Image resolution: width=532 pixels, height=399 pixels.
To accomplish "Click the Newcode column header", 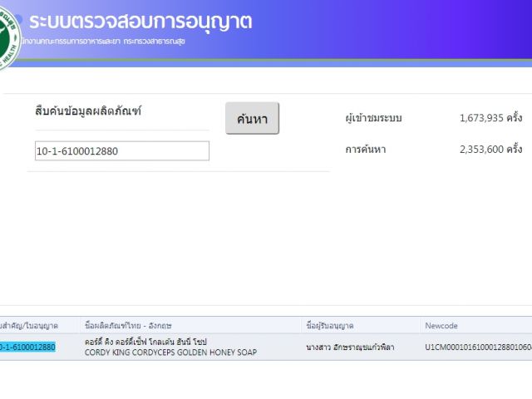I will tap(441, 325).
